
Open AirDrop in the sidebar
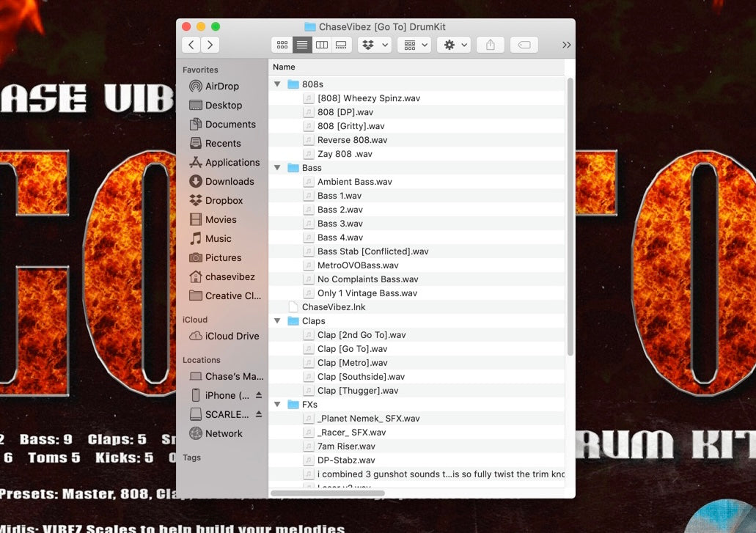click(214, 87)
